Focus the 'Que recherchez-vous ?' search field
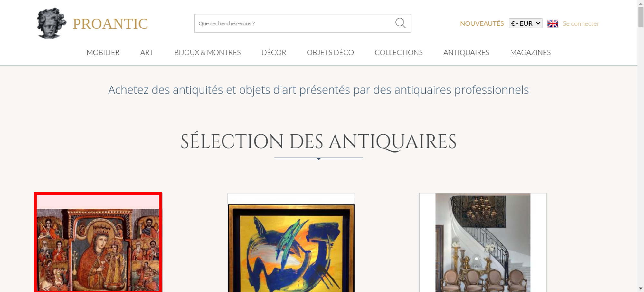644x292 pixels. [295, 23]
